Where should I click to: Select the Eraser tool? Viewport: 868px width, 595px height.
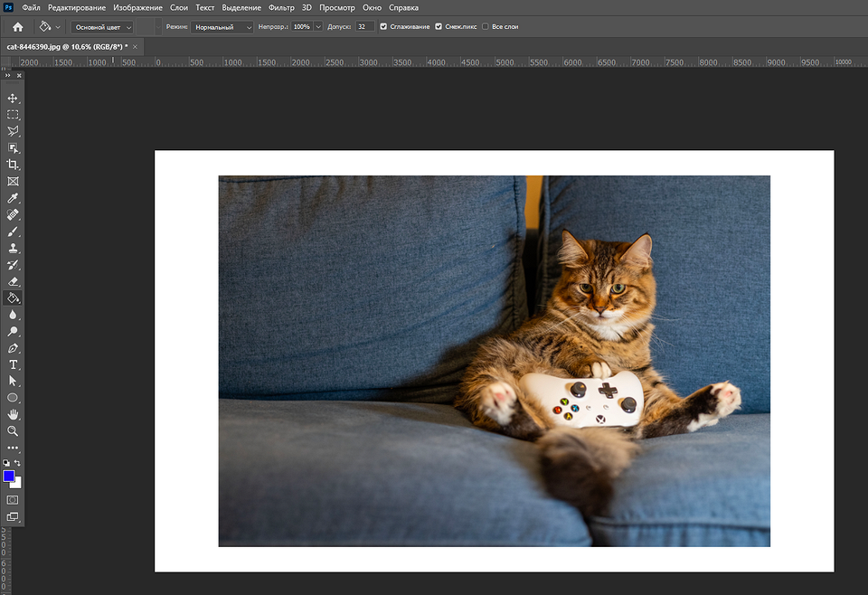(x=13, y=281)
